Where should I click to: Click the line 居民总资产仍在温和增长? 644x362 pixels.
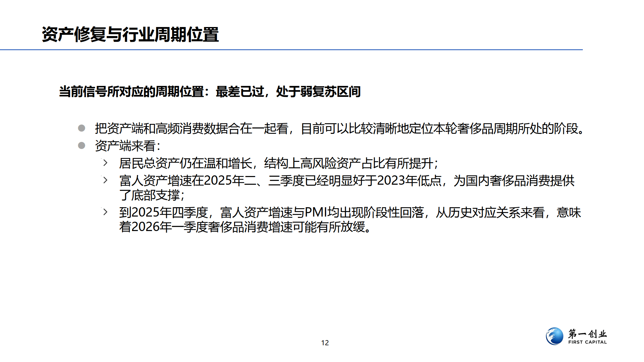pyautogui.click(x=278, y=163)
